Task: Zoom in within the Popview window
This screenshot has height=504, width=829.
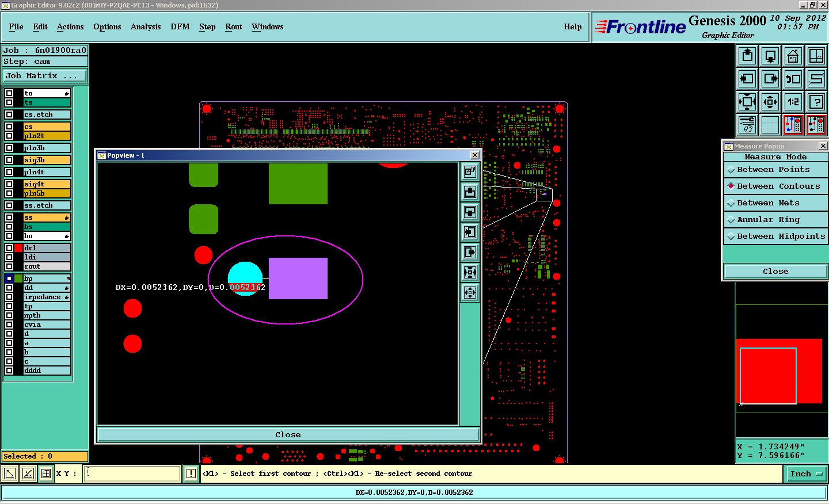Action: 470,272
